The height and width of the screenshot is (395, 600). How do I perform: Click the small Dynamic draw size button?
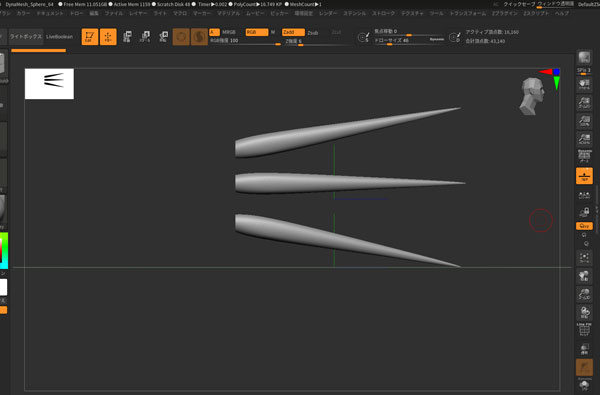tap(437, 39)
